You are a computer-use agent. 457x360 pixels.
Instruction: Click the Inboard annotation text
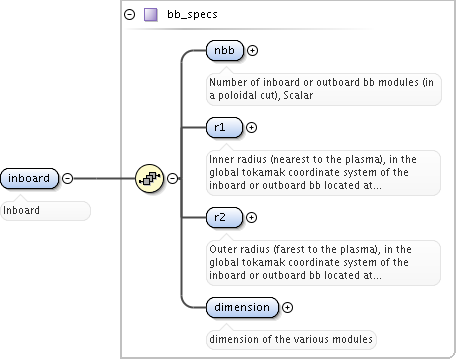(21, 210)
